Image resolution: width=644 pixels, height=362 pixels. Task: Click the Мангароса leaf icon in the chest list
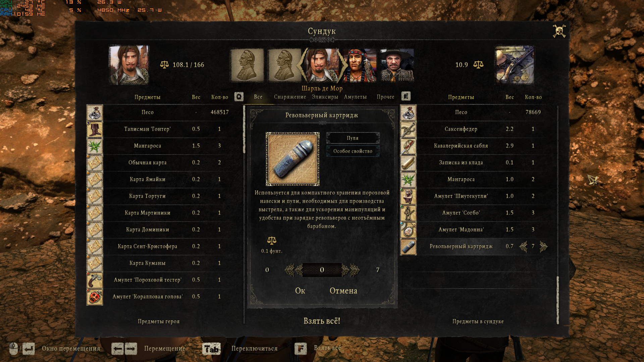click(x=408, y=180)
